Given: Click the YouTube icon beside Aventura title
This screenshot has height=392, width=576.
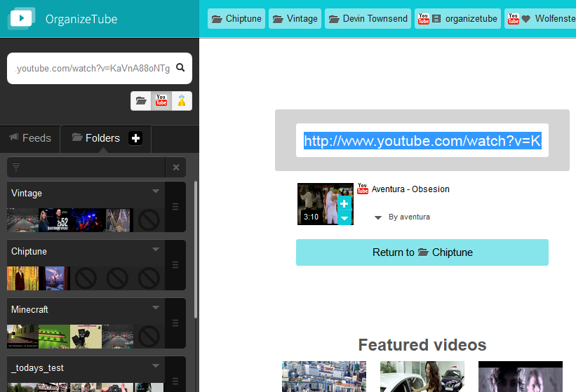Looking at the screenshot, I should pyautogui.click(x=363, y=189).
